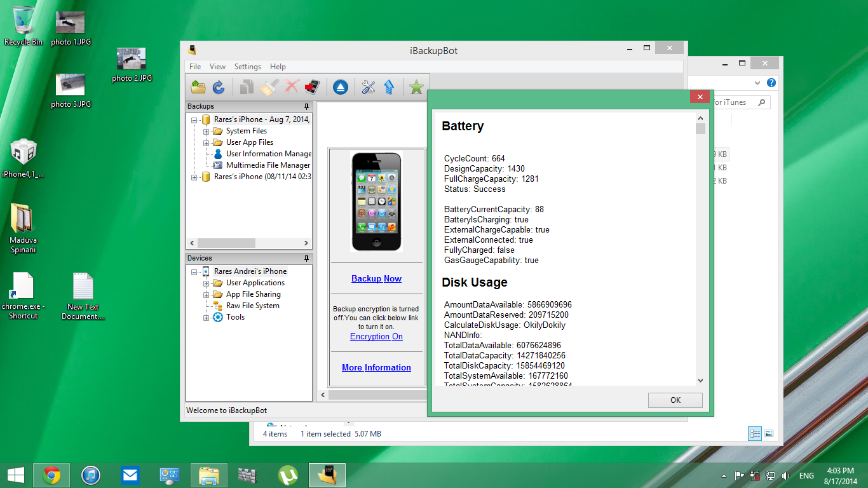Open Chrome from the taskbar
Screen dimensions: 868x488
click(51, 475)
